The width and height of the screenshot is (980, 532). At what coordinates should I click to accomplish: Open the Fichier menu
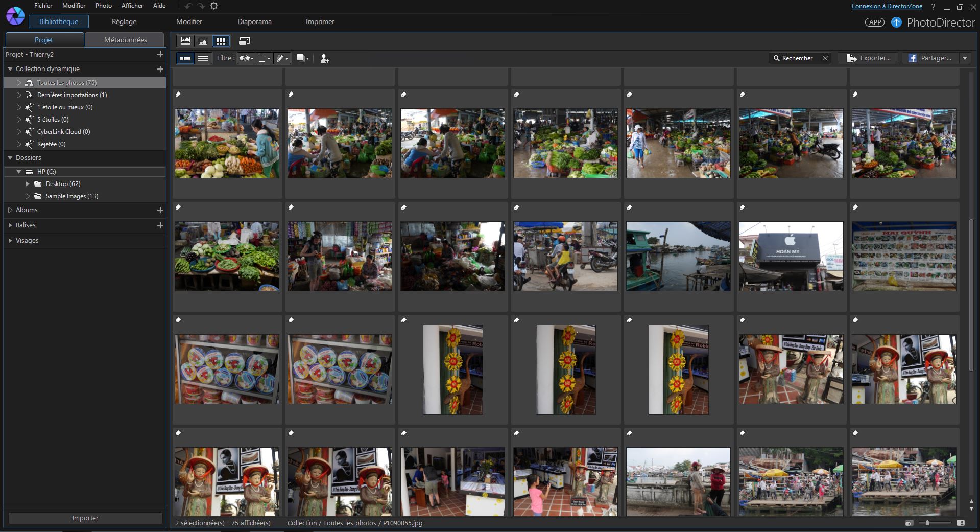coord(43,6)
